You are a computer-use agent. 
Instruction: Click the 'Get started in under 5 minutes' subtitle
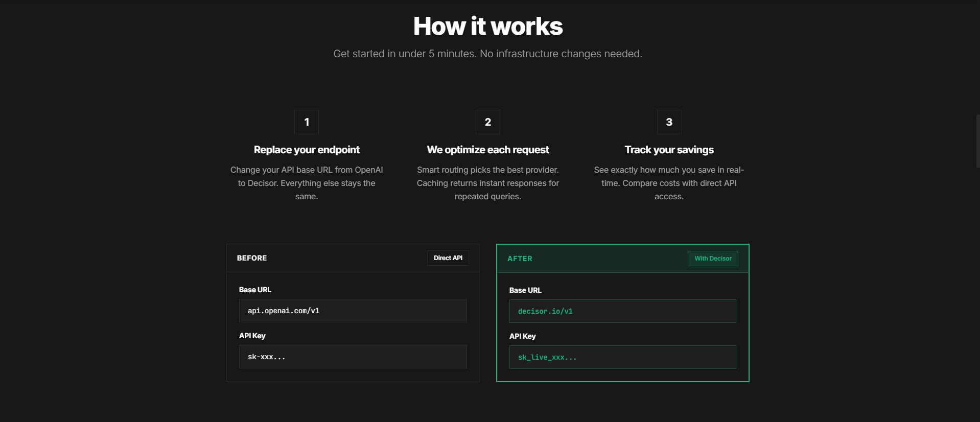tap(488, 54)
